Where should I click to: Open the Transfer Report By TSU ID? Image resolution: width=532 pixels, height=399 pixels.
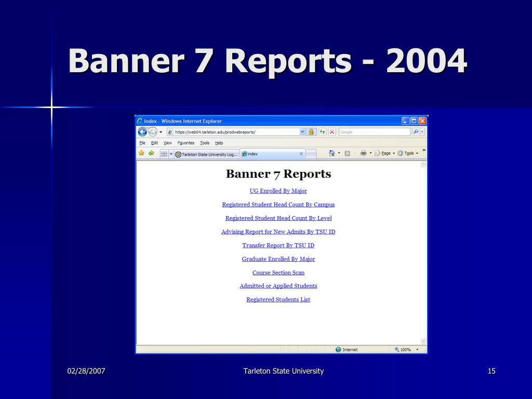[278, 245]
